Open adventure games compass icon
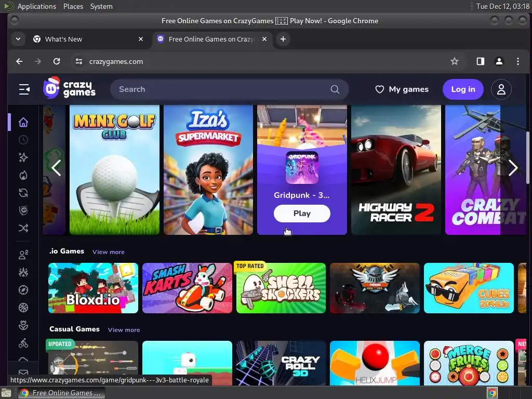The height and width of the screenshot is (399, 532). coord(23,290)
